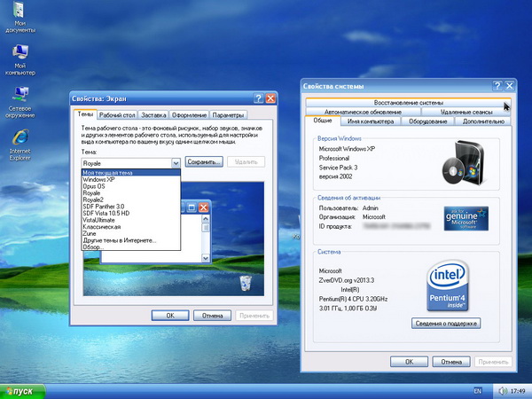
Task: Click the help question mark in Свойства: Экран
Action: pos(258,98)
